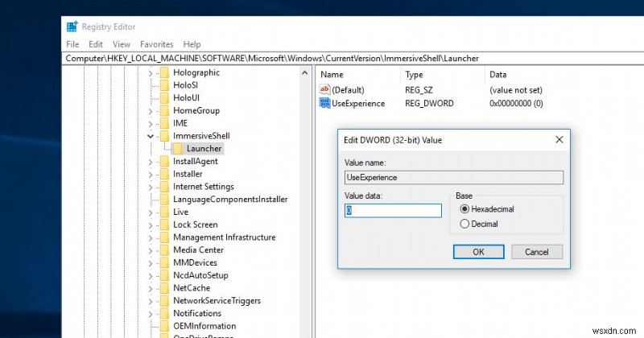Viewport: 644px width, 338px height.
Task: Expand the NcdAutoSetup key
Action: (151, 276)
